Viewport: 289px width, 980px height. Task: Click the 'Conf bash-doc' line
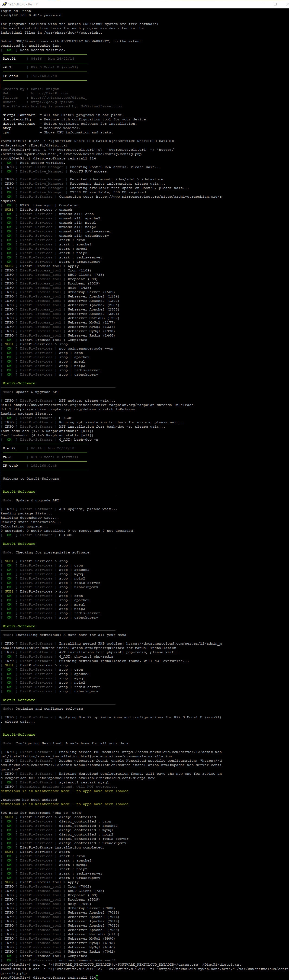pos(47,435)
